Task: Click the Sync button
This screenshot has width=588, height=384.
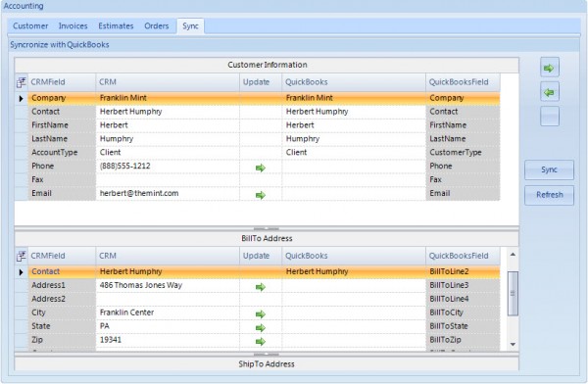Action: click(x=549, y=169)
